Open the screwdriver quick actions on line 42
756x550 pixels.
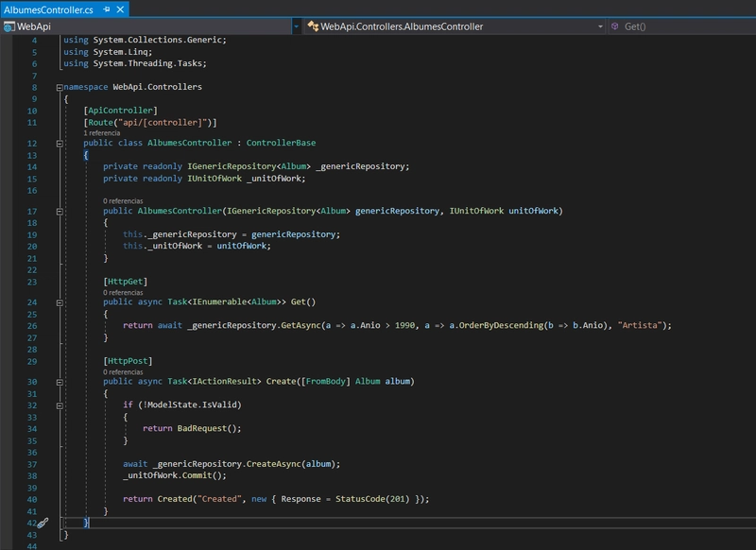(43, 523)
